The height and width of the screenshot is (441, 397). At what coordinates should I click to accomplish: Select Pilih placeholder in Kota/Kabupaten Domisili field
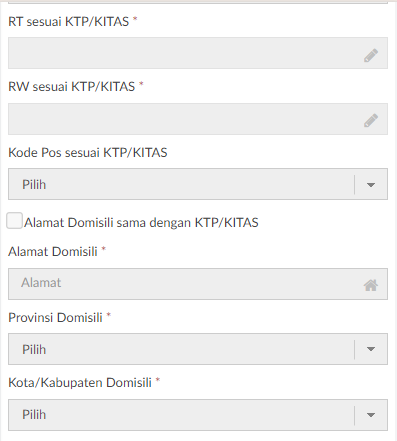point(34,415)
